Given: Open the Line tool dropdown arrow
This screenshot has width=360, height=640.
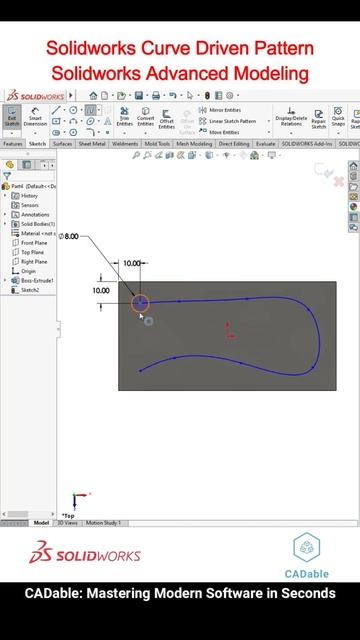Looking at the screenshot, I should click(64, 110).
